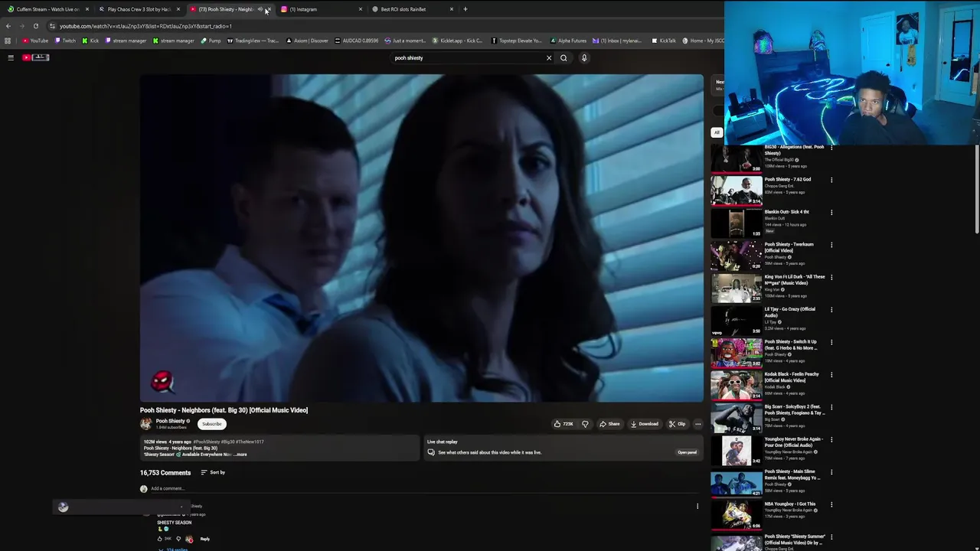980x551 pixels.
Task: Mute the Pooh Shiesty tab audio
Action: click(260, 9)
